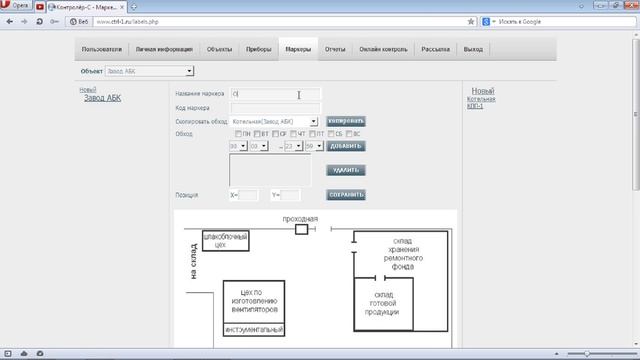The height and width of the screenshot is (360, 640).
Task: Open the start minute dropdown (00)
Action: [x=259, y=146]
